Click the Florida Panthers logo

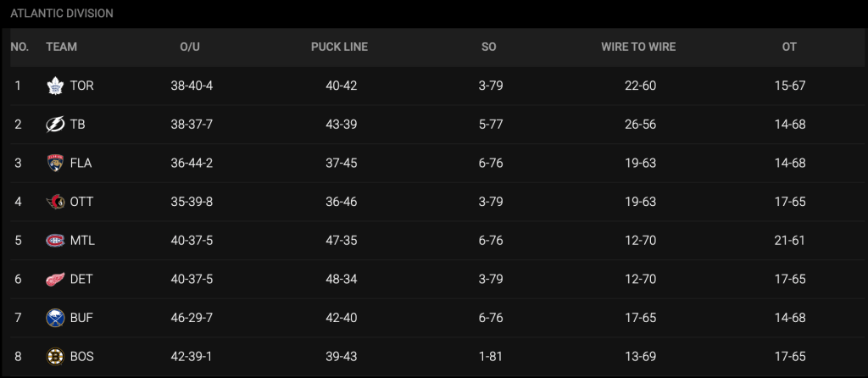coord(55,164)
